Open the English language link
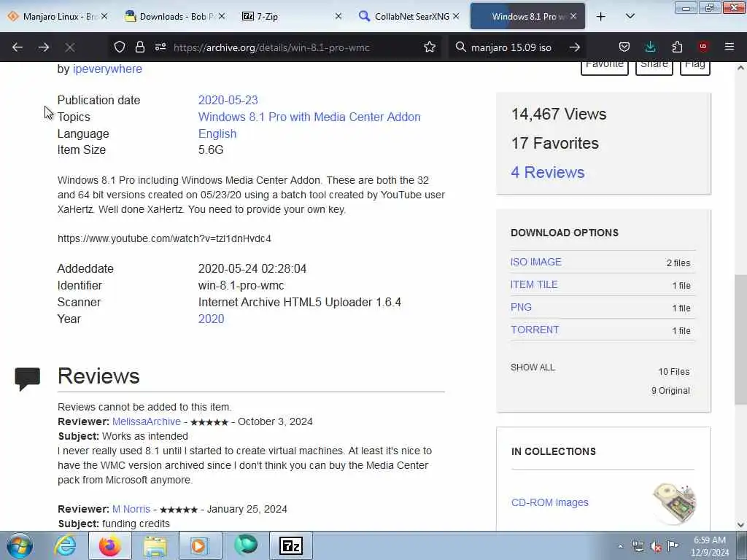Viewport: 747px width, 560px height. 217,134
